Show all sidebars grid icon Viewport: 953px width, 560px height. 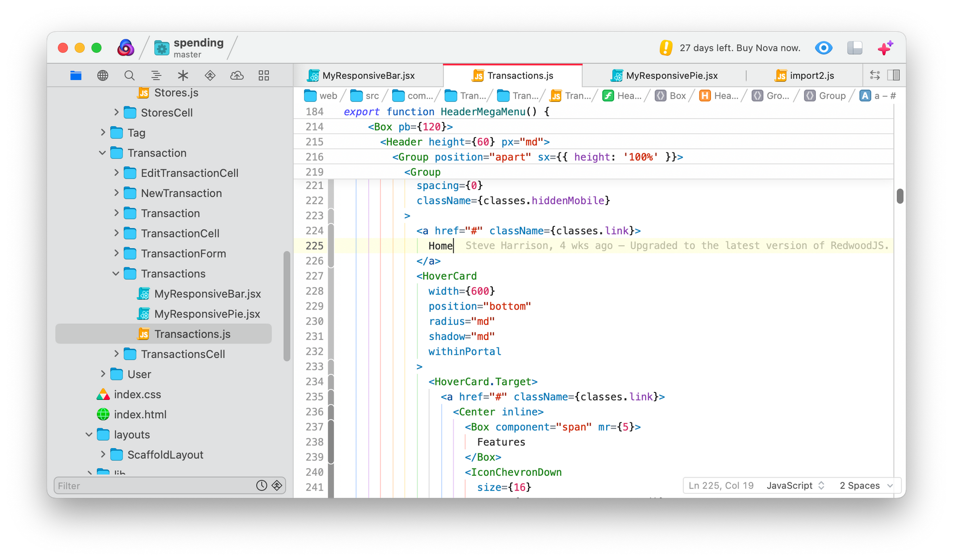click(264, 75)
